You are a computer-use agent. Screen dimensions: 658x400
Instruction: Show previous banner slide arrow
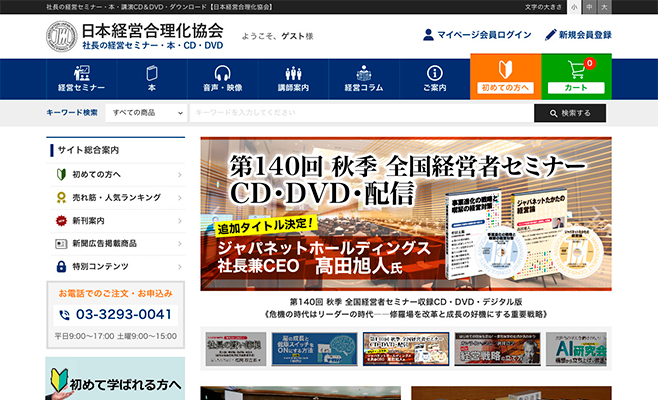[215, 214]
